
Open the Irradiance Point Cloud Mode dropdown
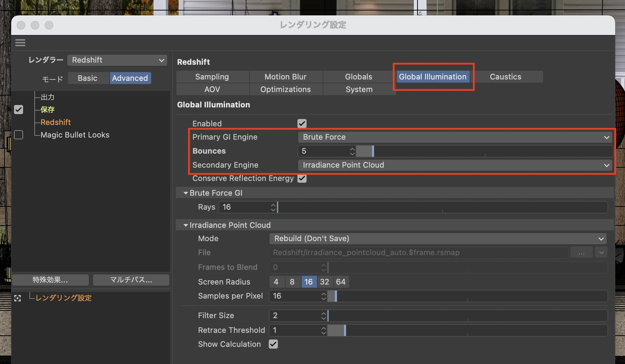(437, 239)
